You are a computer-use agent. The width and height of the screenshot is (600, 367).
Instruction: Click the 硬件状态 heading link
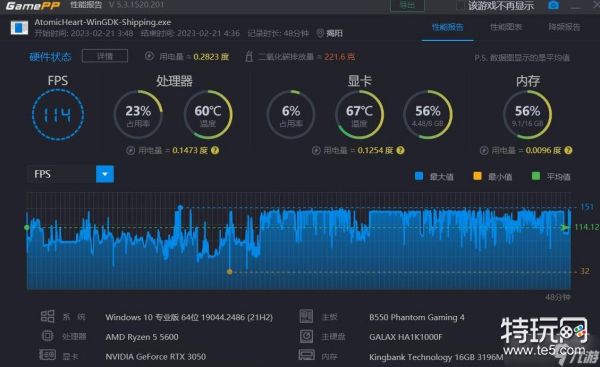tap(50, 57)
